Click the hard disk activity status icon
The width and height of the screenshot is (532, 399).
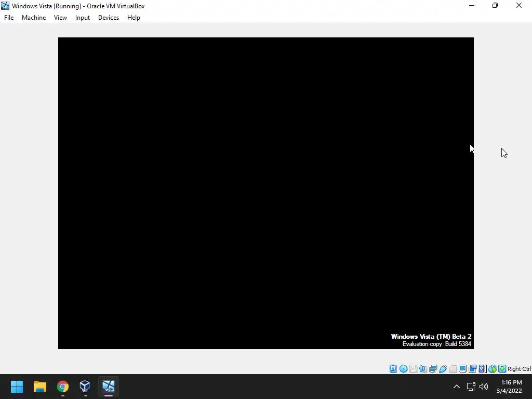393,369
